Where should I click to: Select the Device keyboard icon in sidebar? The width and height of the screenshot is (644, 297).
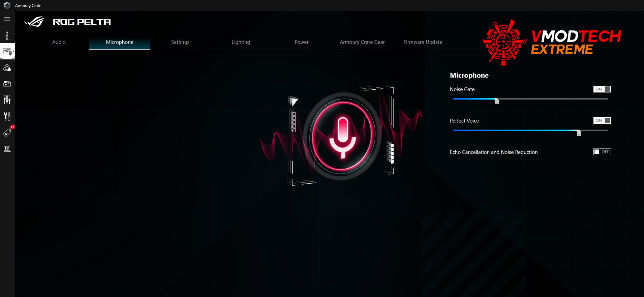pos(7,51)
